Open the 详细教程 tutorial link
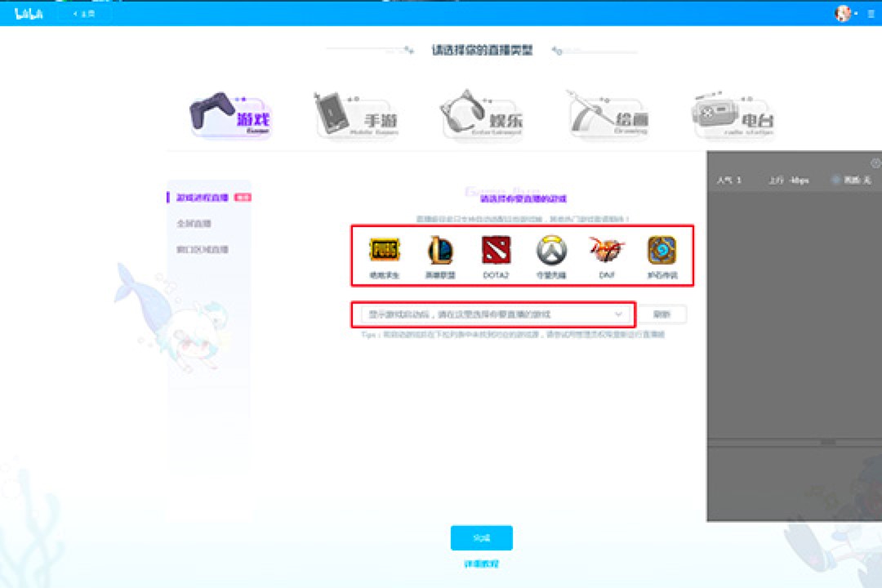Screen dimensions: 882x588 pyautogui.click(x=480, y=563)
